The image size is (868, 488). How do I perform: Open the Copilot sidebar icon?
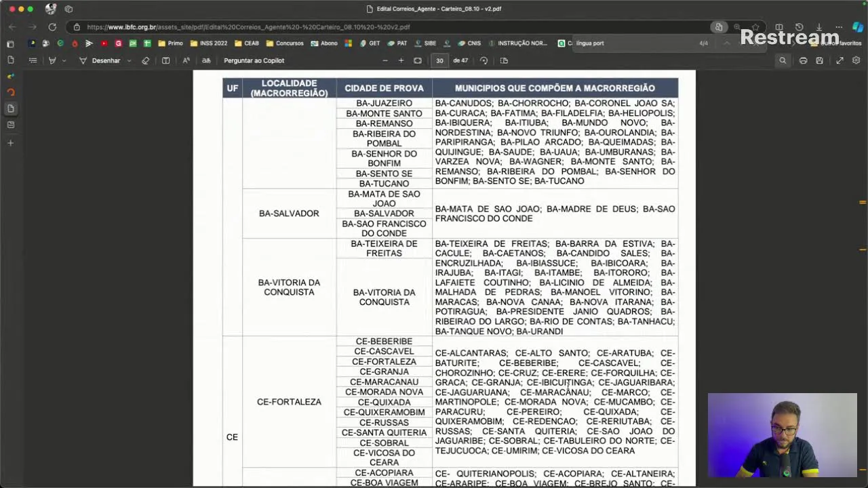(x=858, y=27)
